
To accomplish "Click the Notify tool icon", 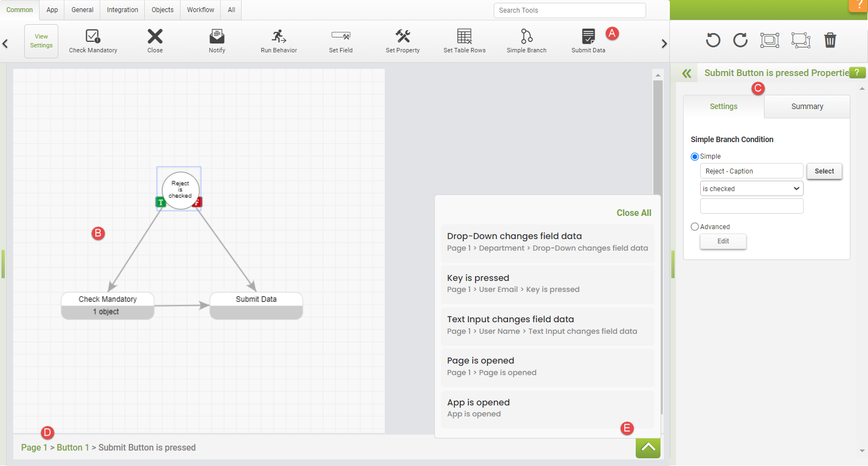I will point(217,37).
